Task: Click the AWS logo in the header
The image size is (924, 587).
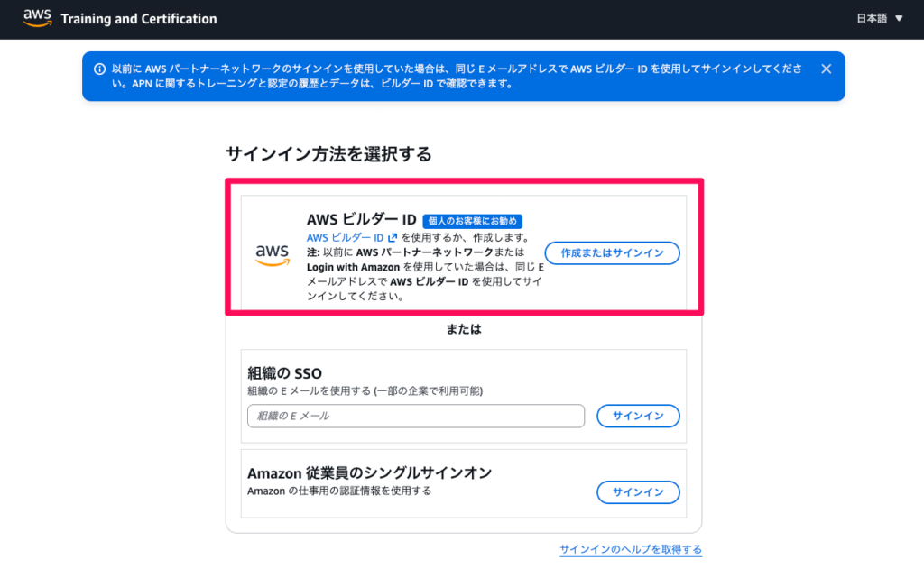Action: 37,18
